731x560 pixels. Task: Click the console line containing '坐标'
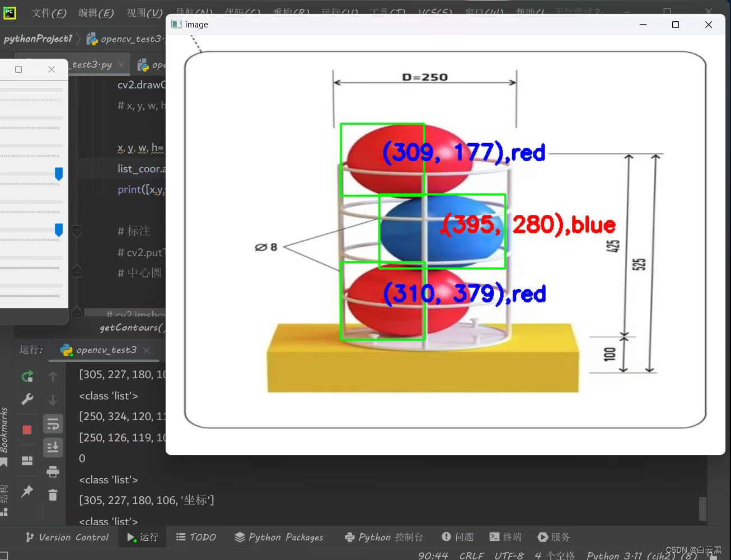coord(147,500)
